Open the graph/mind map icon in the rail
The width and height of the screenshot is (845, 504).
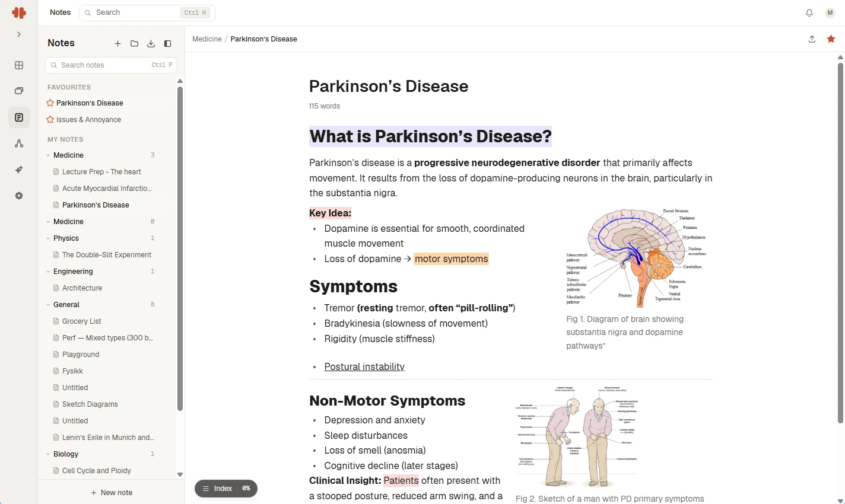click(19, 143)
